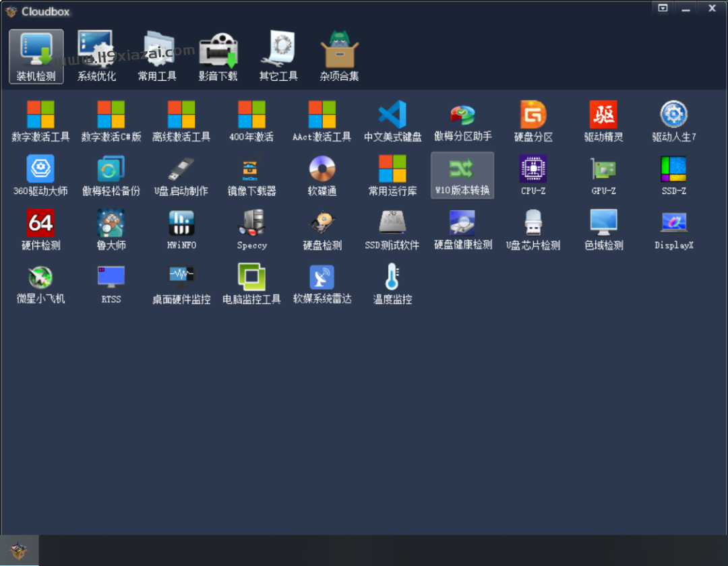Open 电脑监控工具
Screen dimensions: 728x566
pyautogui.click(x=251, y=284)
